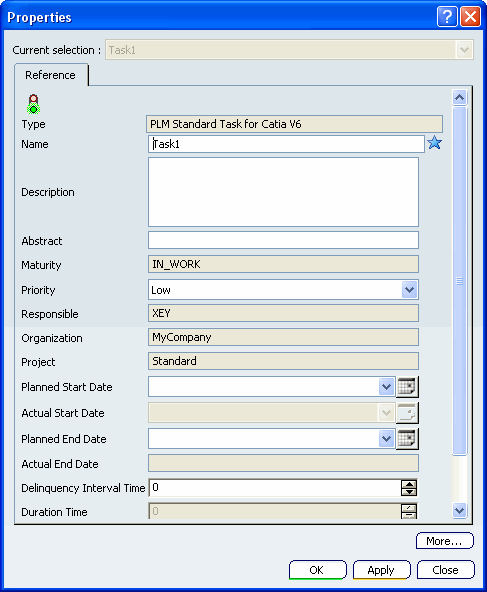Click the help question mark button
Viewport: 487px width, 592px height.
(447, 17)
